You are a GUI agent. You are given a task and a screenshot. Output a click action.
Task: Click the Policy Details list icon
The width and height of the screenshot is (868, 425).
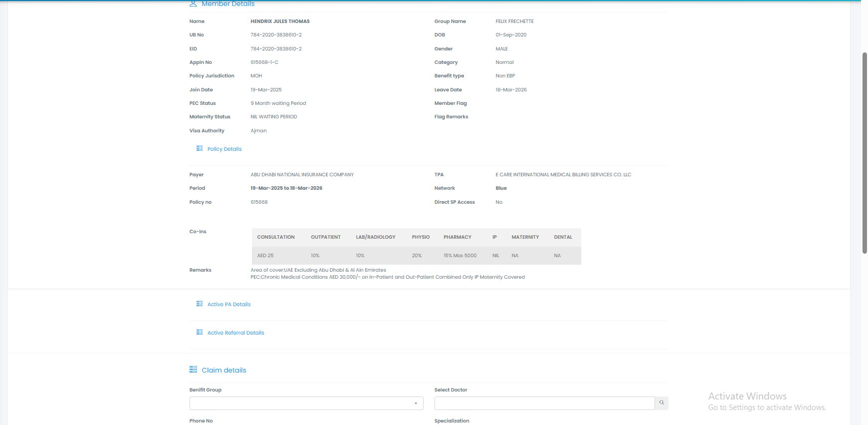point(200,148)
